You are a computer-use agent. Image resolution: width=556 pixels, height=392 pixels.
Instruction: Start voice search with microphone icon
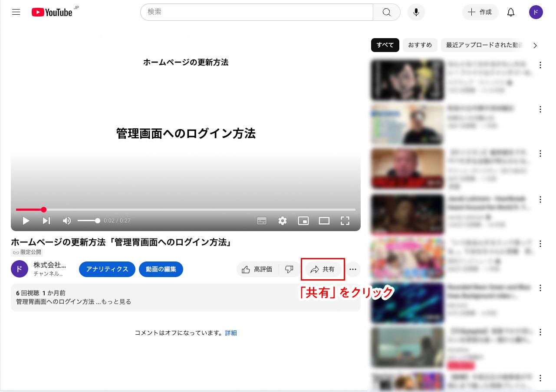click(416, 12)
